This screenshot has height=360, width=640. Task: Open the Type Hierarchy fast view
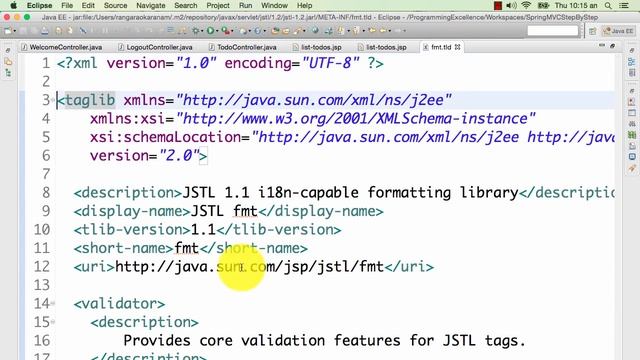click(8, 73)
